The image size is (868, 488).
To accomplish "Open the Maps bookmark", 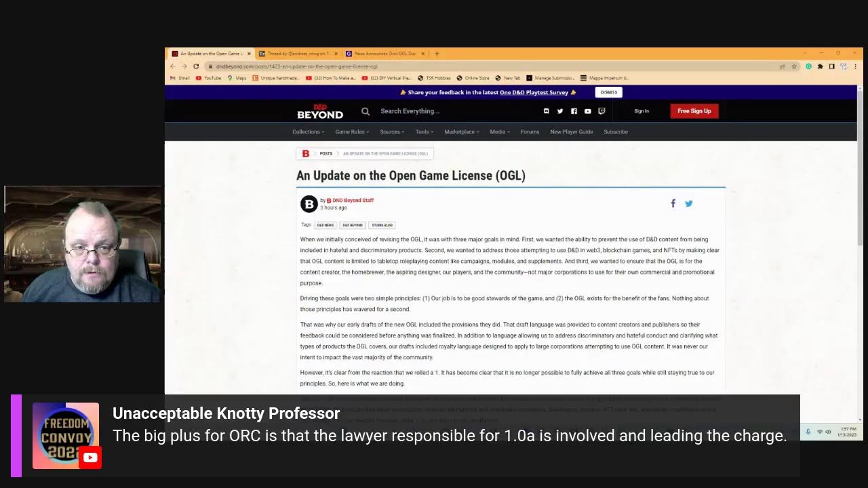I will coord(237,78).
